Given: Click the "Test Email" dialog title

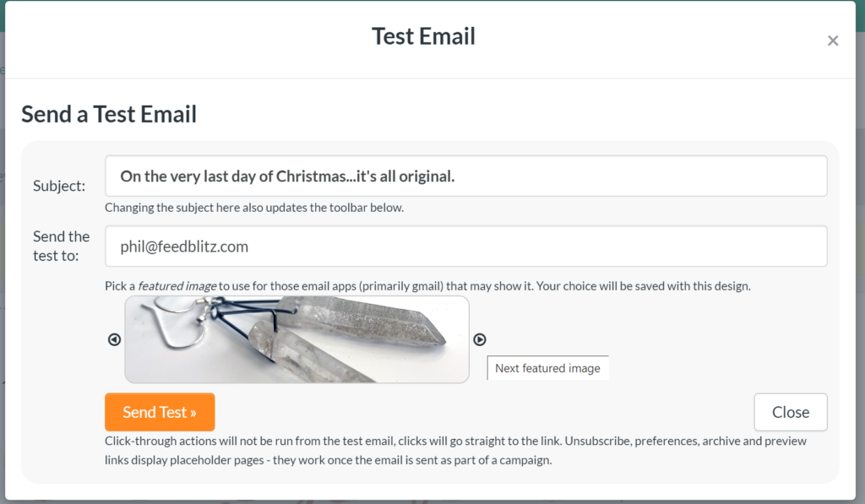Looking at the screenshot, I should click(x=423, y=36).
